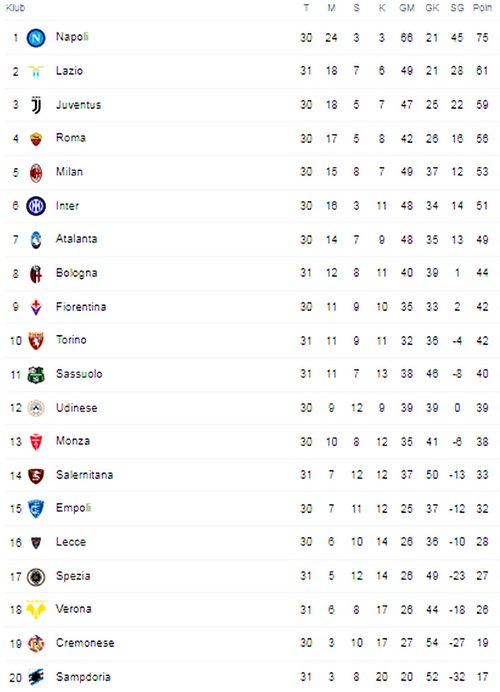Click the Torino bull crest icon
Image resolution: width=500 pixels, height=692 pixels.
click(36, 341)
